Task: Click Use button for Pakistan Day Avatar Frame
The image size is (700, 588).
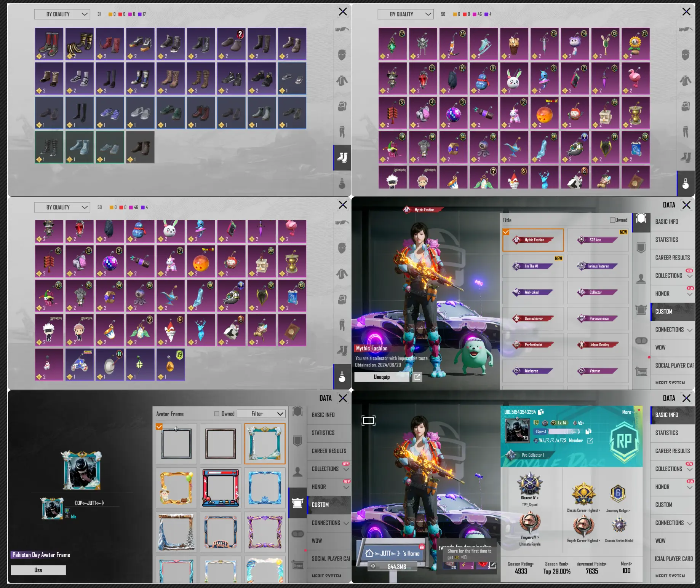Action: tap(38, 570)
